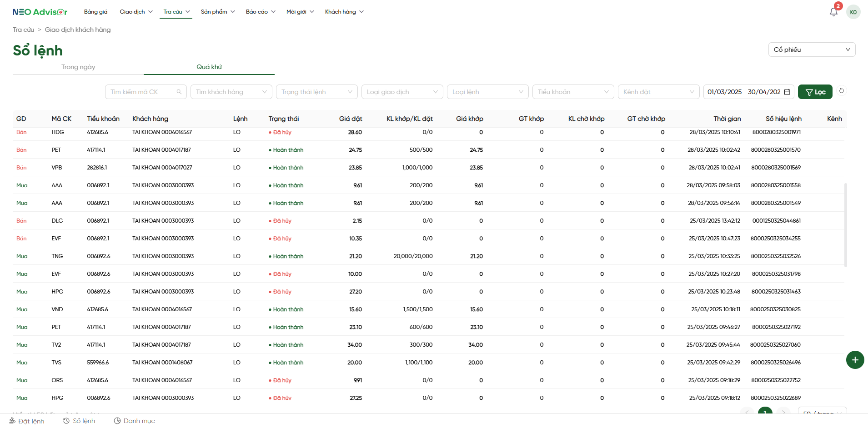Open the Giao dịch menu
Viewport: 868px width, 428px height.
click(136, 12)
